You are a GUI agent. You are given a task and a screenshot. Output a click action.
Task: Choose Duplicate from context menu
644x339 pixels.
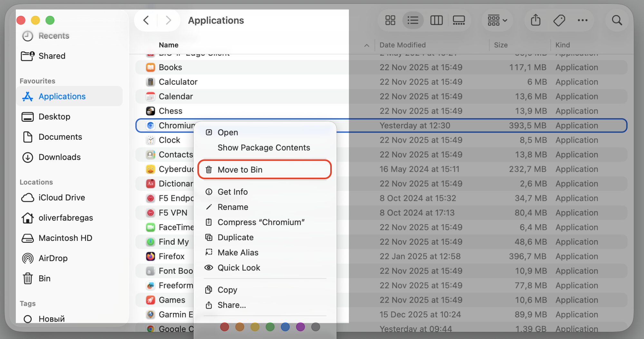[265, 237]
